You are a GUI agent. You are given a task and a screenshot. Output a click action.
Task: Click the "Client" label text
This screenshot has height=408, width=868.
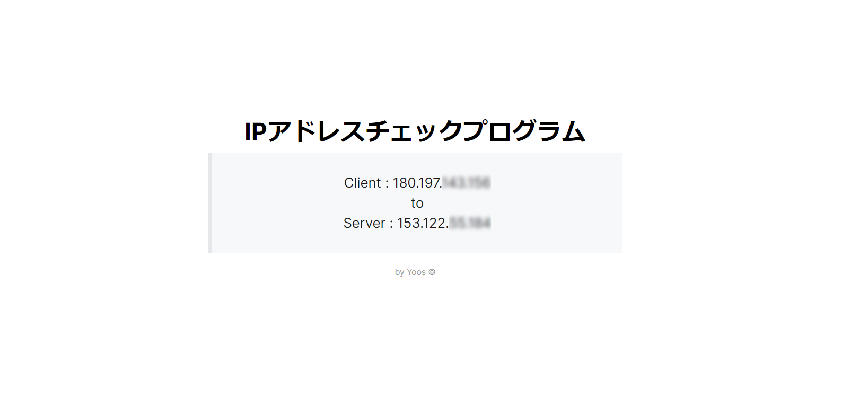pos(363,183)
